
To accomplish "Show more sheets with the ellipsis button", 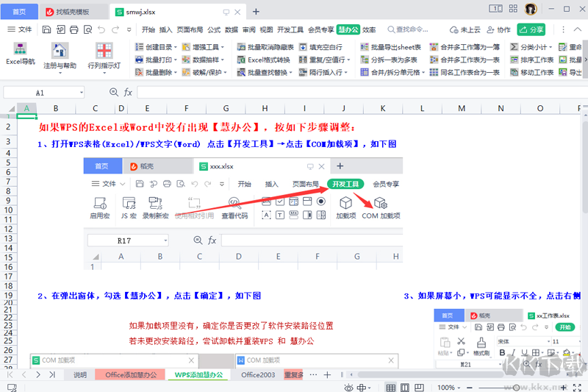I will (313, 374).
